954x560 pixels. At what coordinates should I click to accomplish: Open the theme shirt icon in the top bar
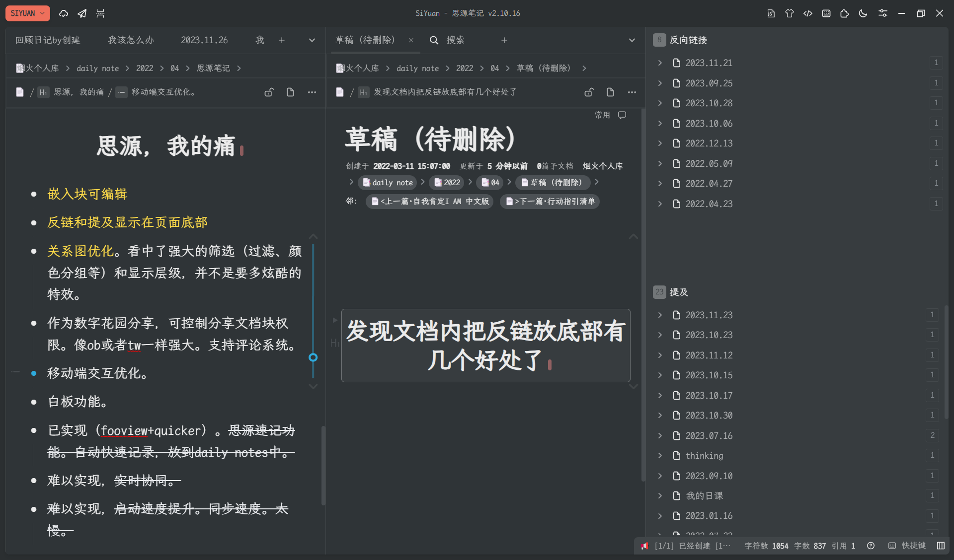tap(789, 13)
